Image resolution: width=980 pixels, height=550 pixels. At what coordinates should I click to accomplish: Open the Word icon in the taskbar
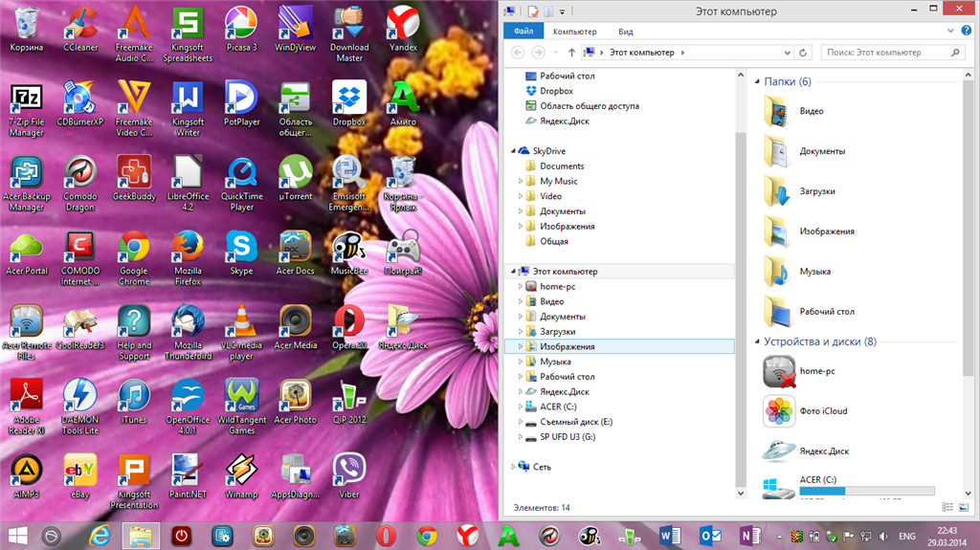pyautogui.click(x=669, y=536)
